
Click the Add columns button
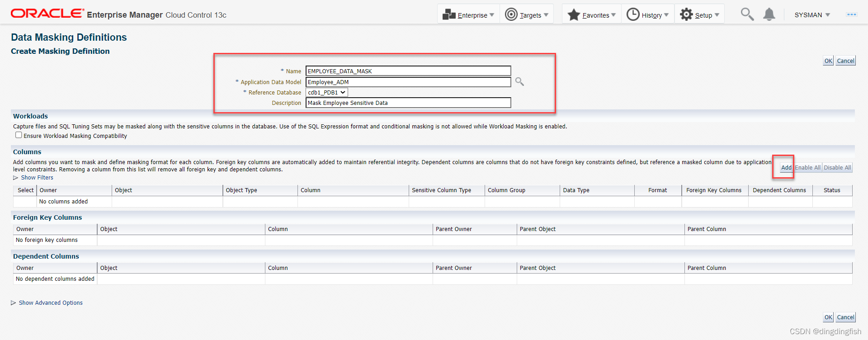(x=786, y=167)
